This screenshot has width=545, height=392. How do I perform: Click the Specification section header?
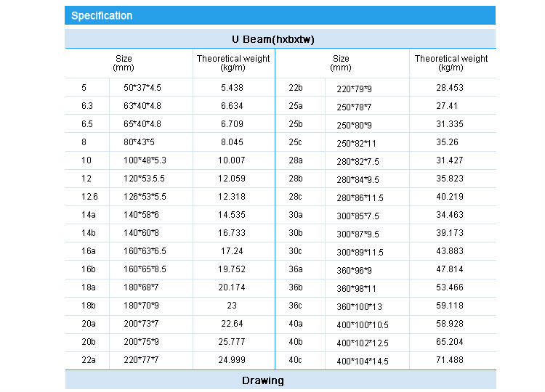pyautogui.click(x=102, y=15)
